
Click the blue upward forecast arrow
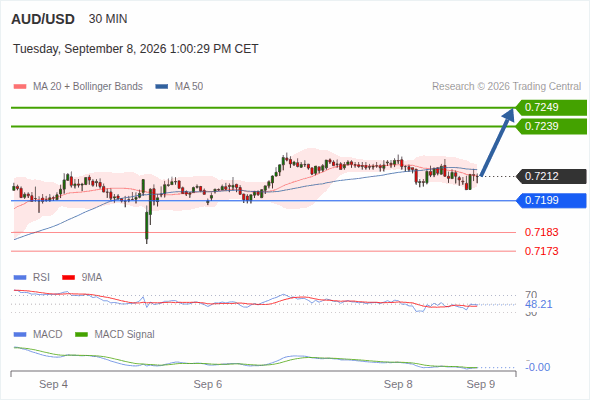click(497, 142)
